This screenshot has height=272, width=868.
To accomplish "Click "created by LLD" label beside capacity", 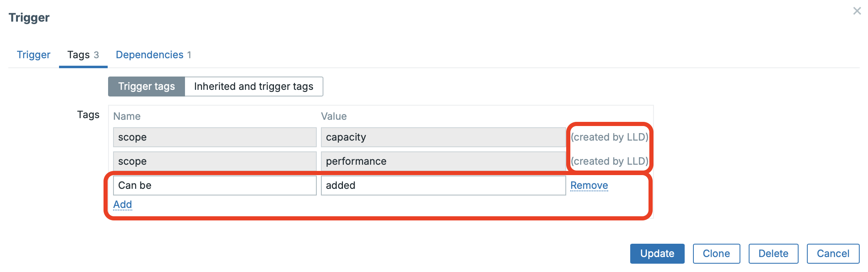I will pos(609,137).
